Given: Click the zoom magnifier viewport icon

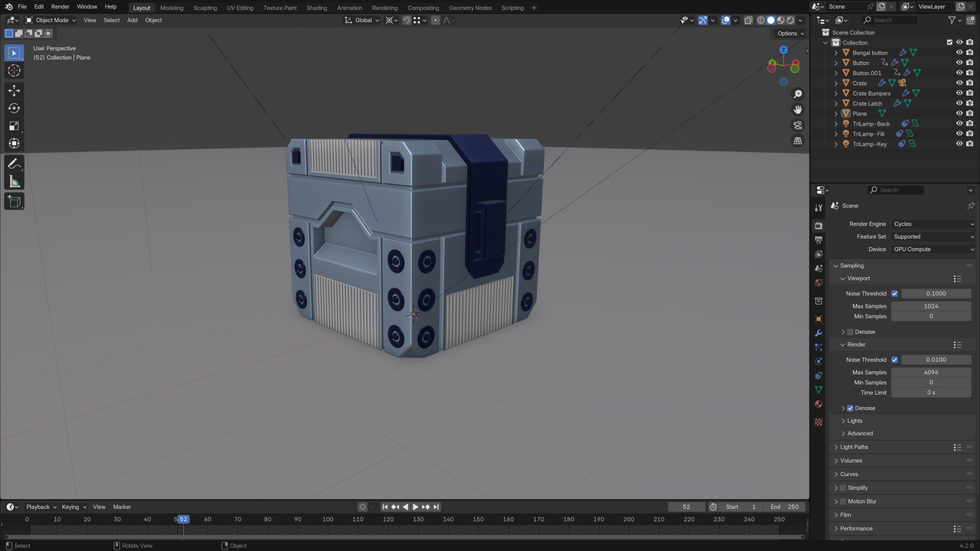Looking at the screenshot, I should tap(798, 94).
